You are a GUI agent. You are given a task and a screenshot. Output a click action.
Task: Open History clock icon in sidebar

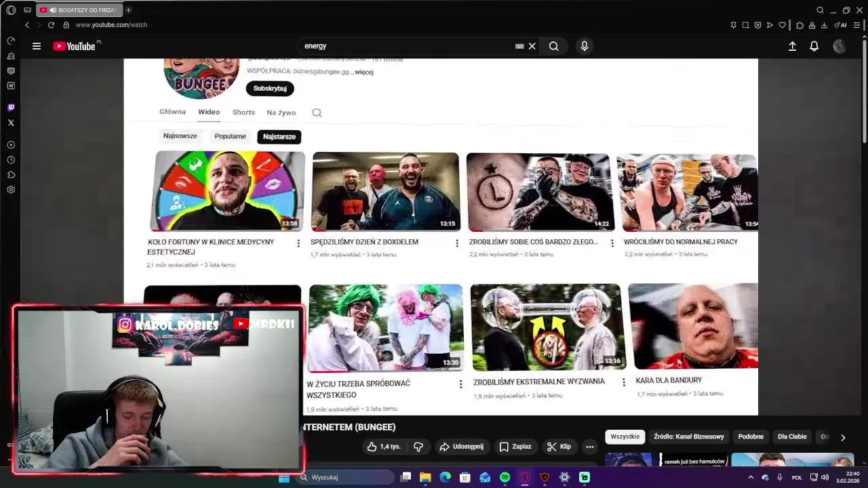click(11, 160)
